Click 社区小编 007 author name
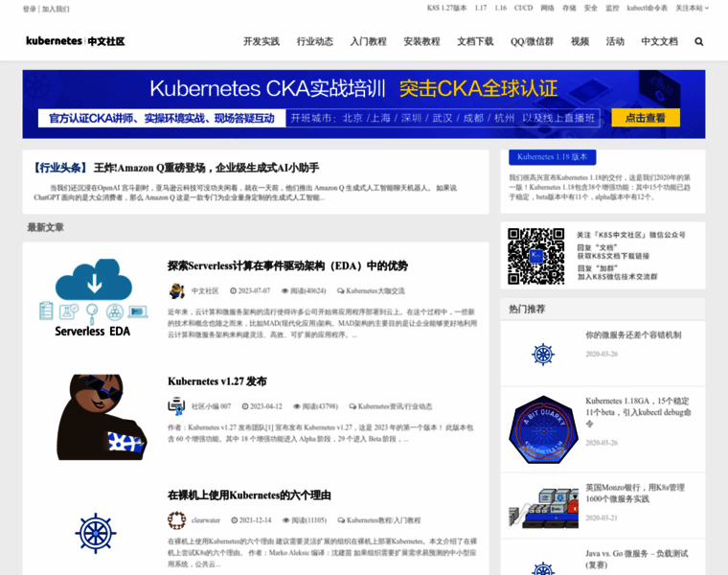 coord(212,406)
